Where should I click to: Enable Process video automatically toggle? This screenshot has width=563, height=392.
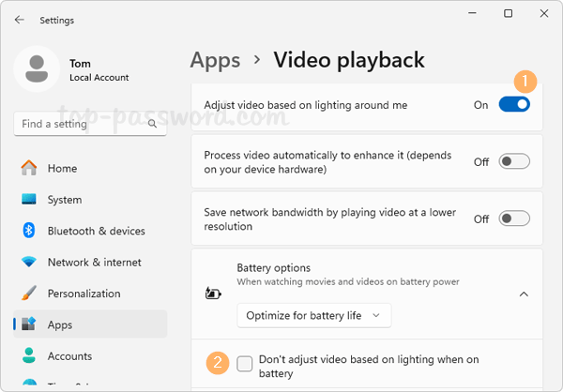(514, 161)
